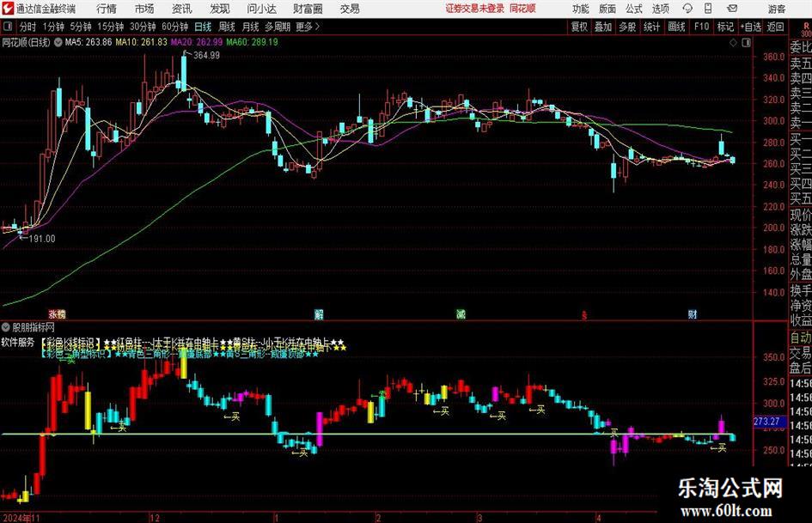
Task: Click the 软件服务 label
Action: pyautogui.click(x=17, y=343)
